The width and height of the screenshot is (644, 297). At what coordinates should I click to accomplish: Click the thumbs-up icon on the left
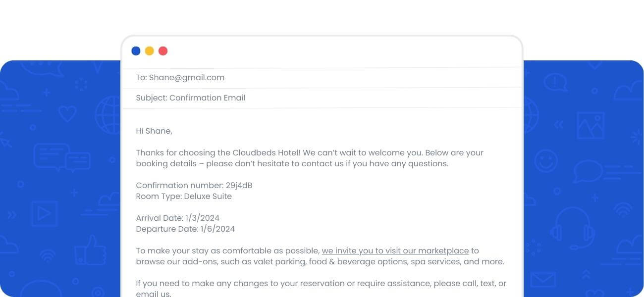(x=90, y=250)
